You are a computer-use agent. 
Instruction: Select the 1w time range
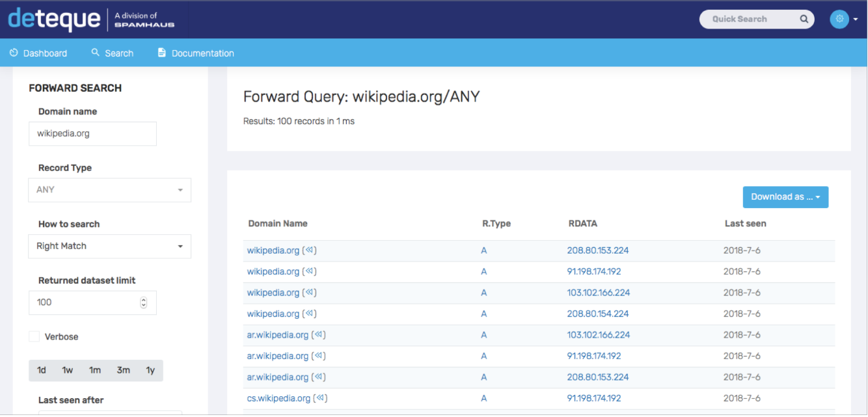click(68, 370)
